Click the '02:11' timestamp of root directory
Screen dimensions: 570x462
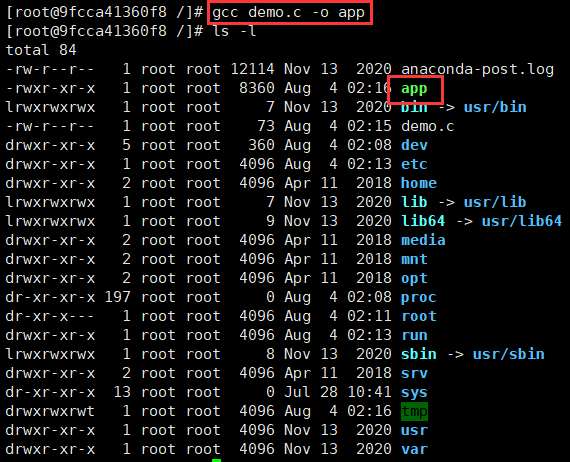click(x=369, y=316)
